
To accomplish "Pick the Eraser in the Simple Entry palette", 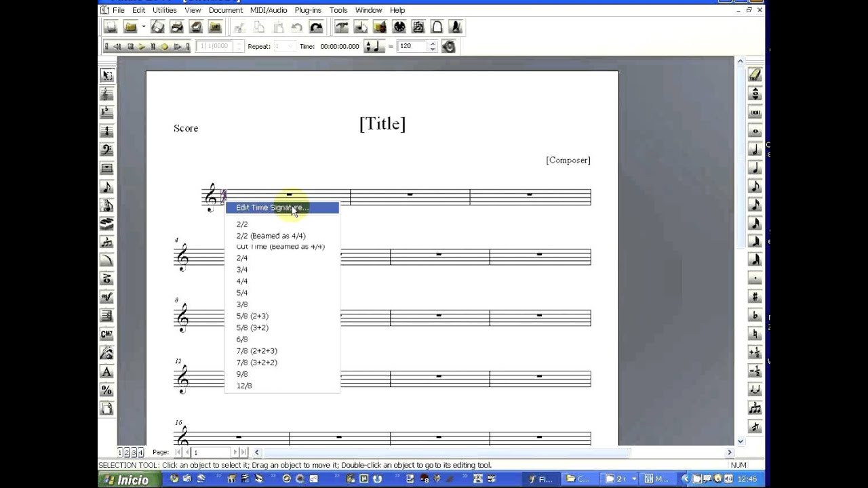I will tap(755, 75).
